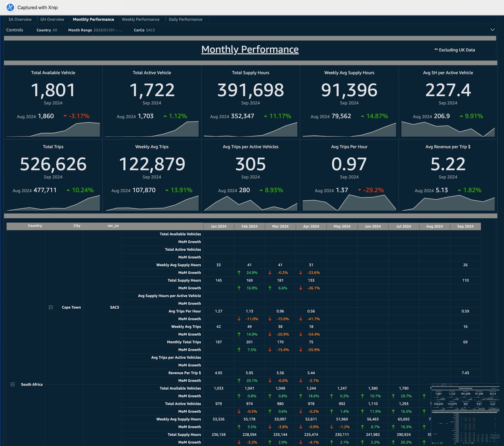This screenshot has width=504, height=446.
Task: Click the Avg Revenue per Trip 5.22 value
Action: [x=448, y=164]
